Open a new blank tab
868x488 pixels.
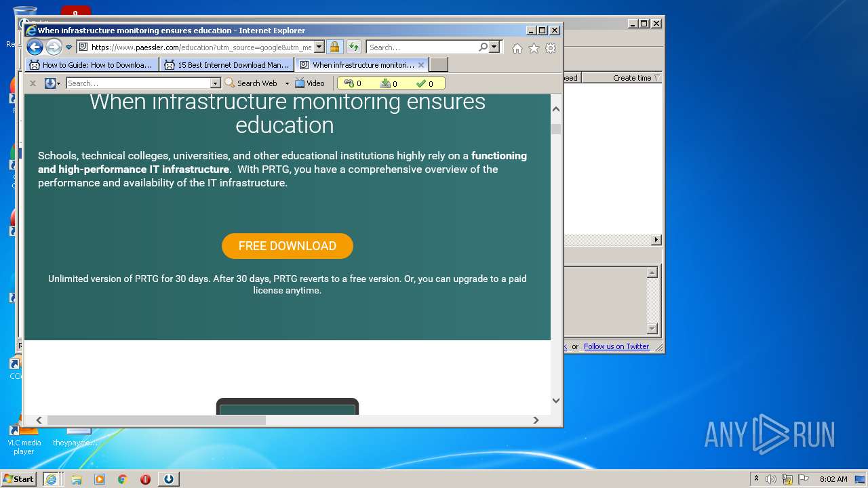point(439,65)
